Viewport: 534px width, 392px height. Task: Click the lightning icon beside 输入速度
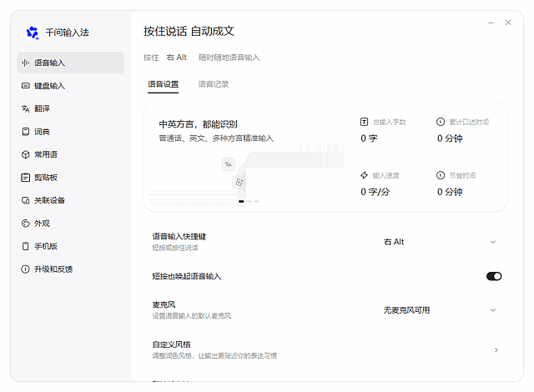[x=364, y=175]
